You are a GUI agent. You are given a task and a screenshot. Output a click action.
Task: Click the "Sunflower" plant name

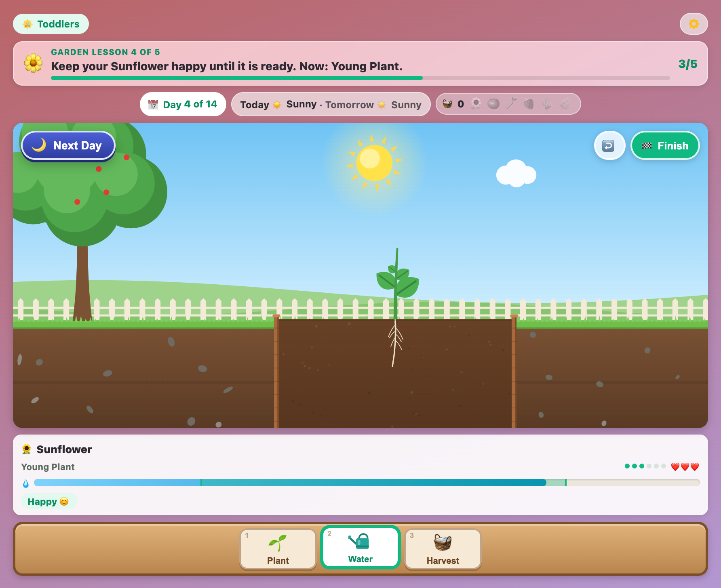64,449
